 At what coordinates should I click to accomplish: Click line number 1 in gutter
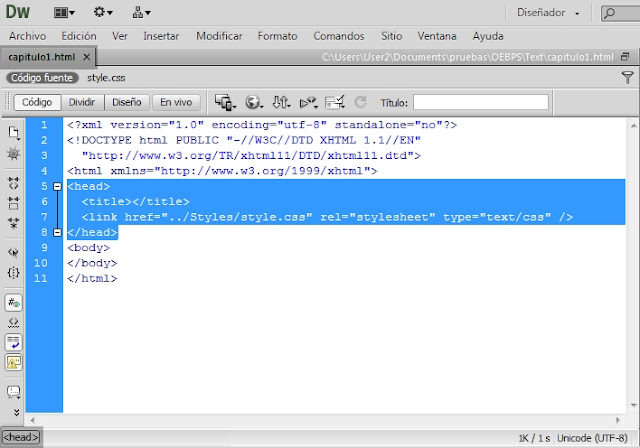point(44,125)
